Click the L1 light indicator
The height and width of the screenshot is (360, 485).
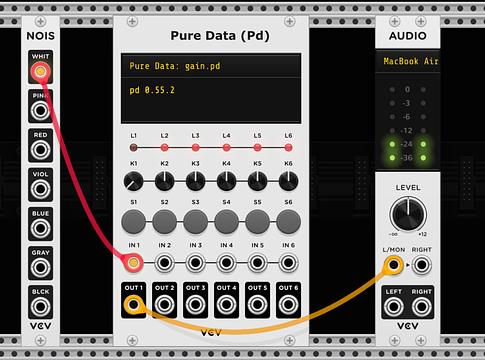click(133, 147)
